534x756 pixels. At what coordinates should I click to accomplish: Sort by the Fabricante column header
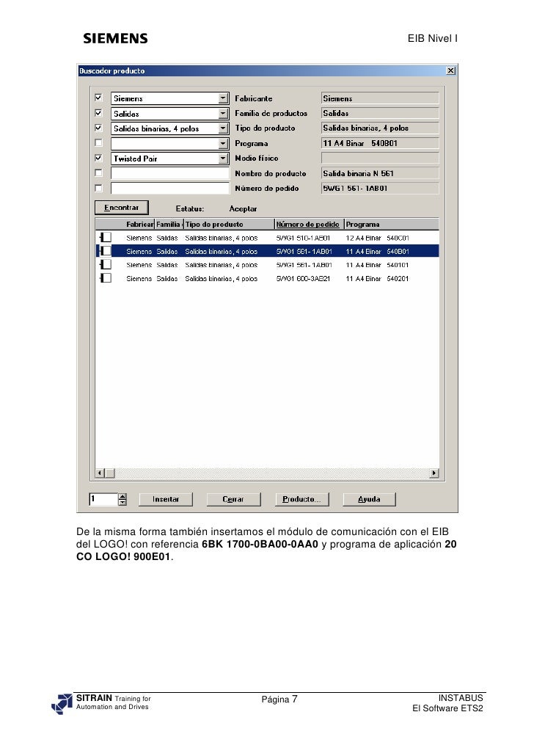pos(140,224)
